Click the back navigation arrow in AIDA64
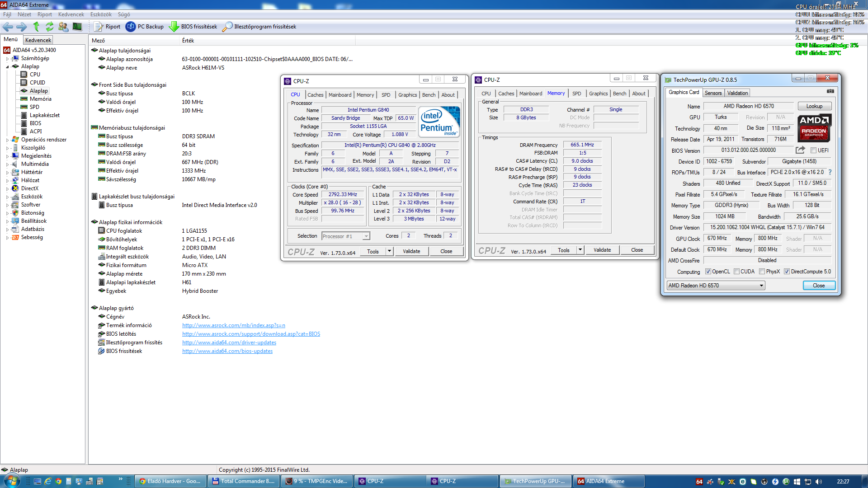The image size is (868, 488). pos(8,27)
